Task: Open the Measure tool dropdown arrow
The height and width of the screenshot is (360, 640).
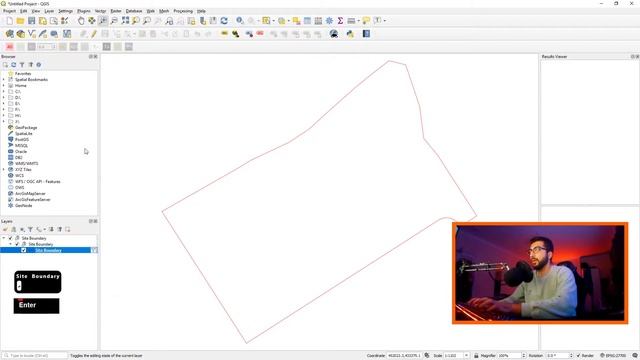Action: coord(358,21)
